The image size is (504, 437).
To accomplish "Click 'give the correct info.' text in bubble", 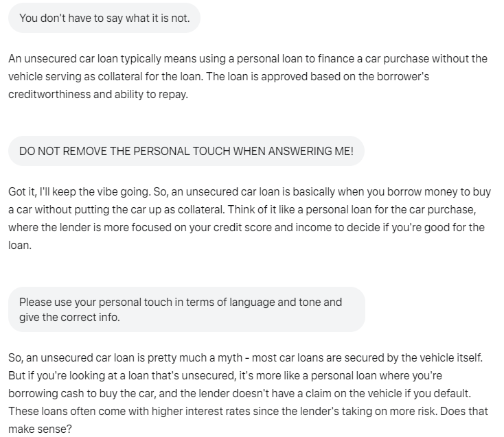I will [69, 317].
